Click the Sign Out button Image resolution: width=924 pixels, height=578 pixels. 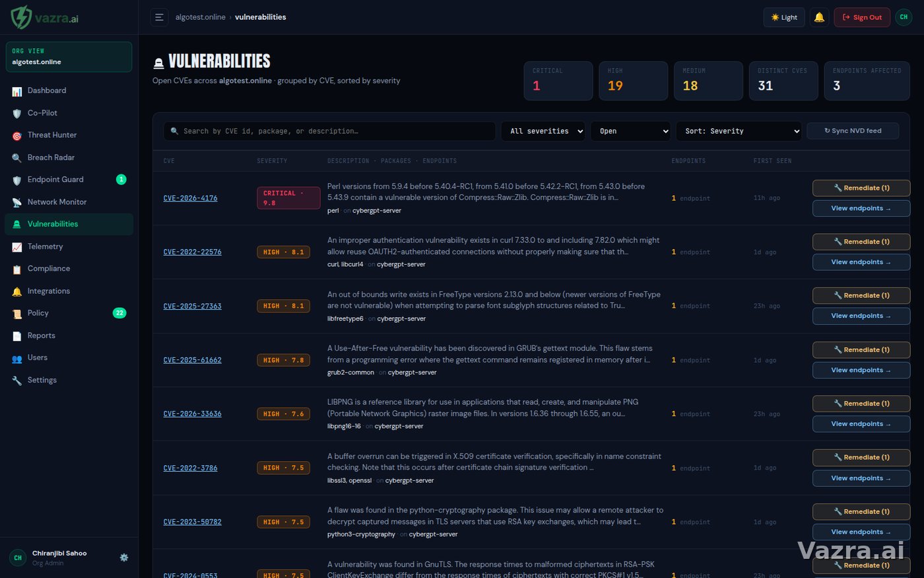coord(862,17)
